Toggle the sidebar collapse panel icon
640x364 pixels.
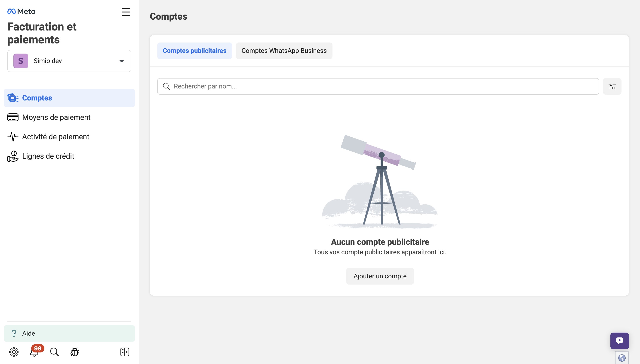tap(125, 352)
